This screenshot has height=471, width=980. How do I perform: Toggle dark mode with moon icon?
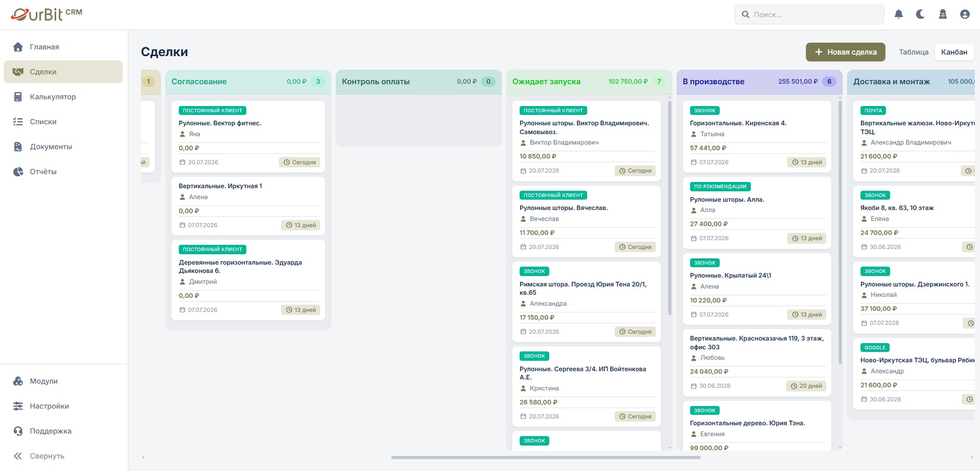click(920, 15)
